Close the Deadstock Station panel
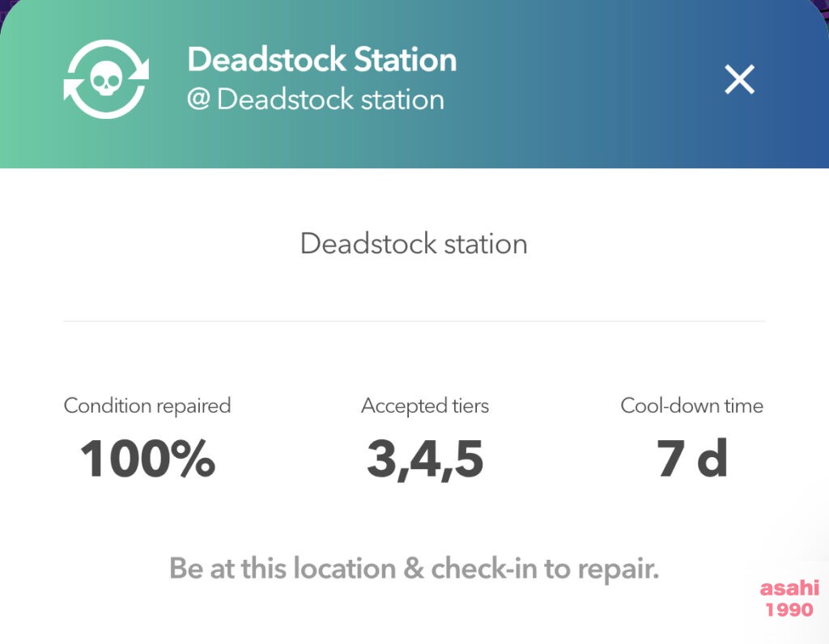829x644 pixels. click(739, 80)
